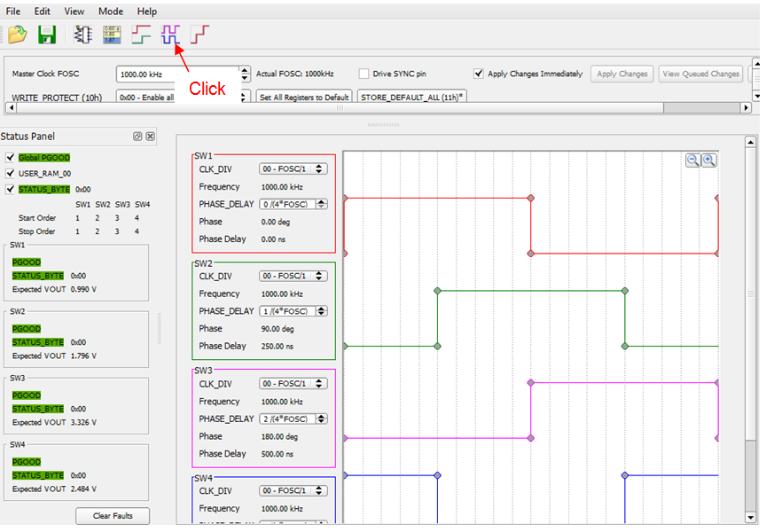The height and width of the screenshot is (532, 766).
Task: Open the resistor chip configuration icon
Action: (x=82, y=35)
